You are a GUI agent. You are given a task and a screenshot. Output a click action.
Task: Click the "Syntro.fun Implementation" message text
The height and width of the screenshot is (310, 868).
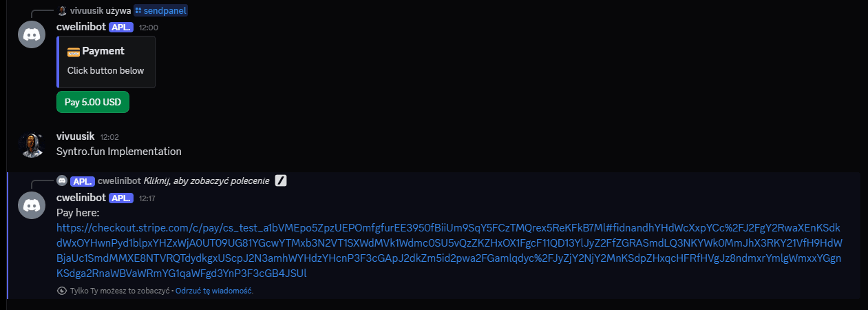point(119,151)
